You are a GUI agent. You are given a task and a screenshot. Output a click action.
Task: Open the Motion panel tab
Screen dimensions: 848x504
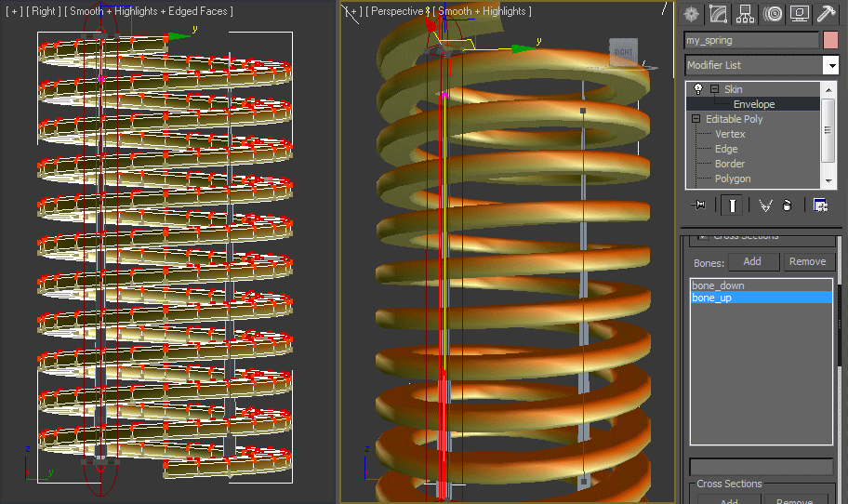772,14
